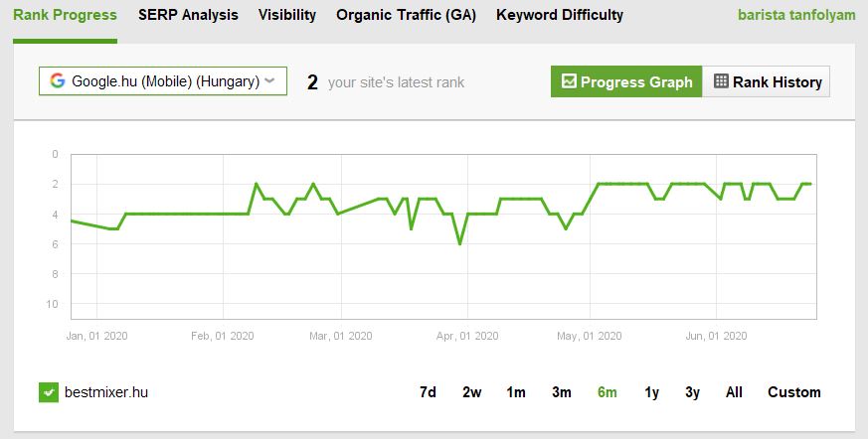Choose the 2w time range

(471, 392)
